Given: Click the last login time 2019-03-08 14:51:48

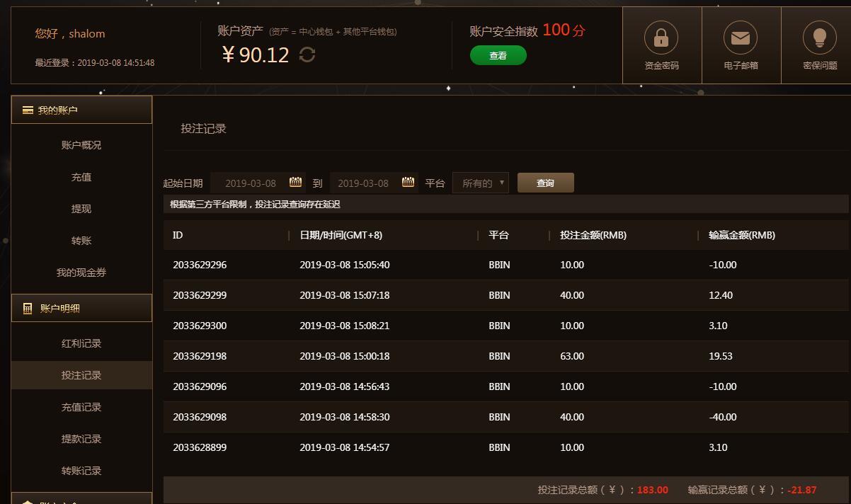Looking at the screenshot, I should click(x=116, y=62).
